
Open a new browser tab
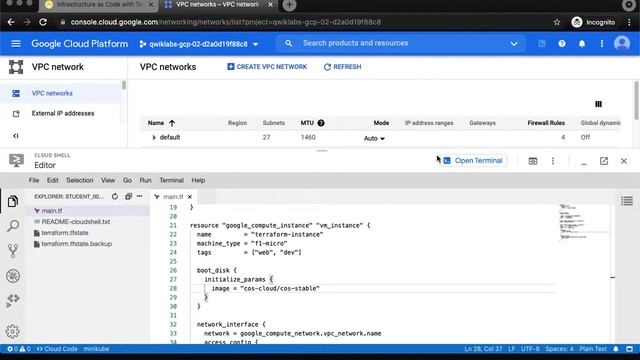pos(289,5)
